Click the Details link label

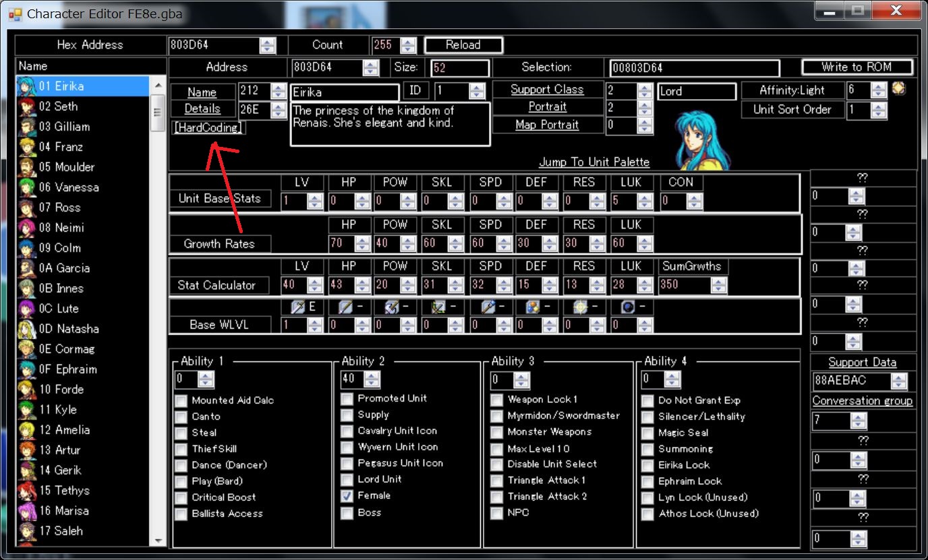202,108
